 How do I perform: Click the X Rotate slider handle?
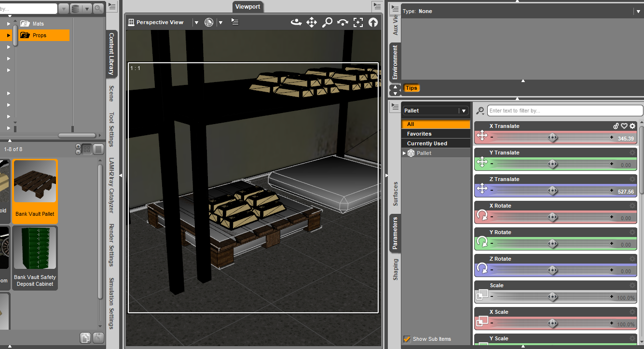click(x=553, y=218)
